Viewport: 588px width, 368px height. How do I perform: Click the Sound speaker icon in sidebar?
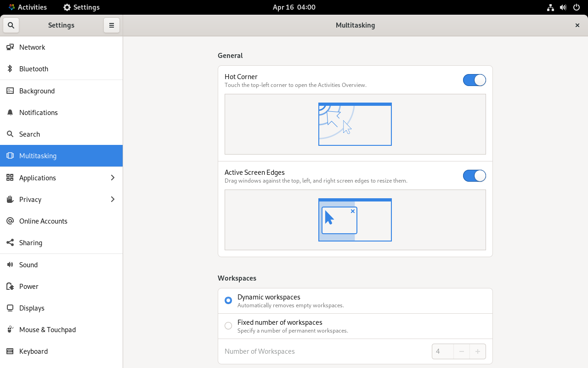[10, 265]
